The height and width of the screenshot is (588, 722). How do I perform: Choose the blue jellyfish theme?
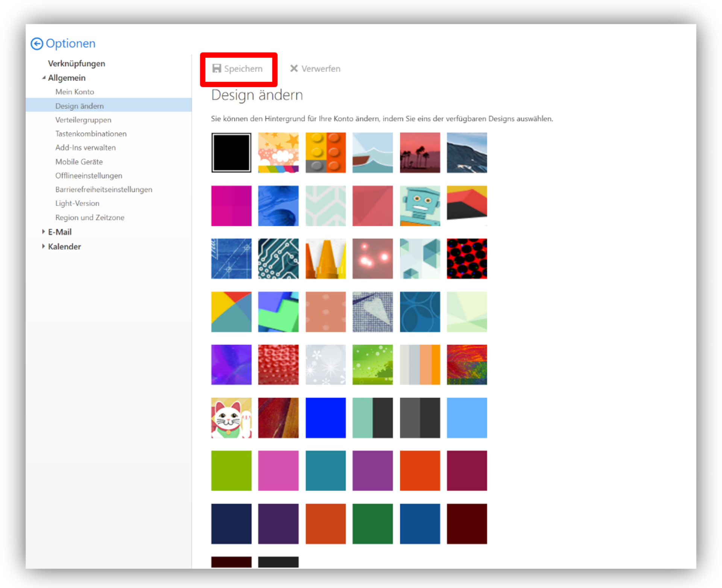278,206
